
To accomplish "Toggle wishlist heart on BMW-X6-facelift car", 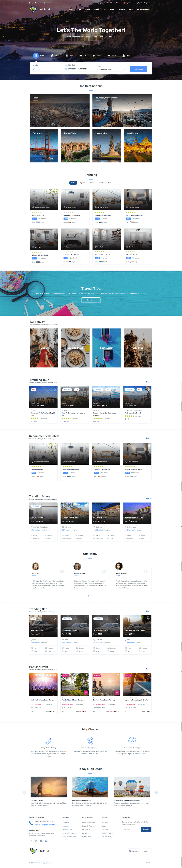I will click(x=54, y=619).
